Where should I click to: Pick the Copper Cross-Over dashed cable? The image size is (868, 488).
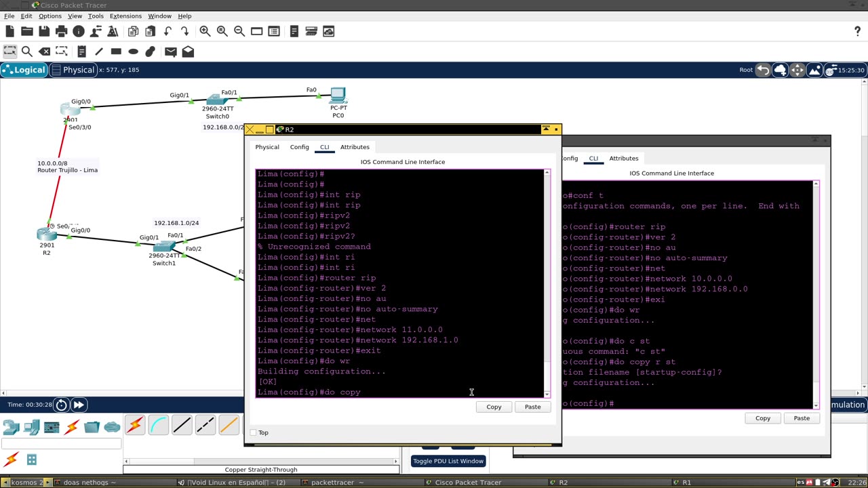[x=205, y=425]
